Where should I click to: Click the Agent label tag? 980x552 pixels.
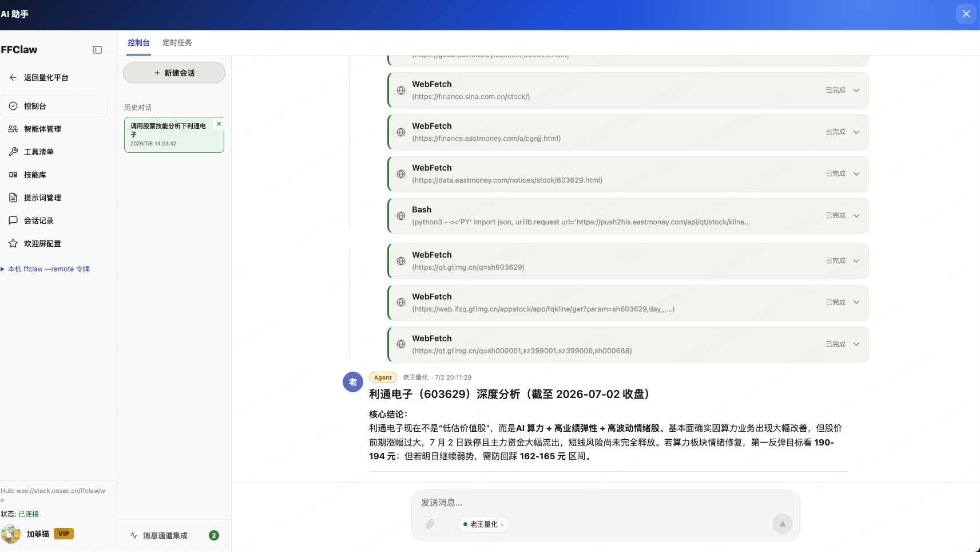point(383,378)
